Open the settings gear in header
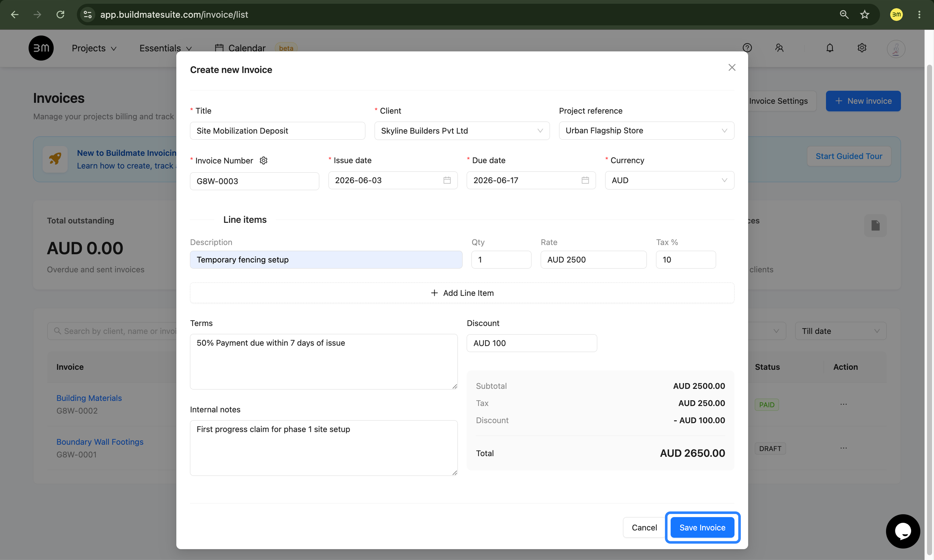 click(x=862, y=48)
